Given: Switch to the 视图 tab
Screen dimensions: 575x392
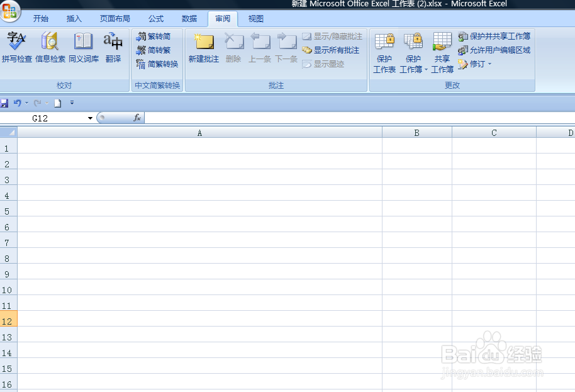Looking at the screenshot, I should point(256,19).
